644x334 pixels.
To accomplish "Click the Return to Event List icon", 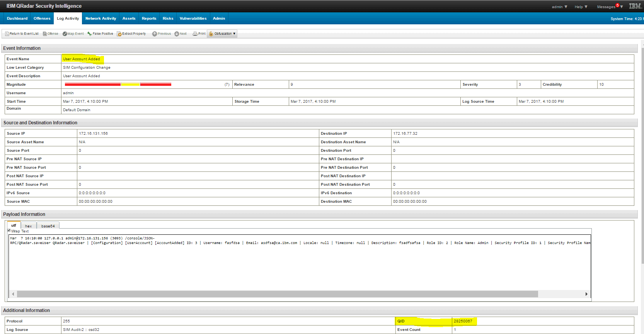I will tap(7, 34).
